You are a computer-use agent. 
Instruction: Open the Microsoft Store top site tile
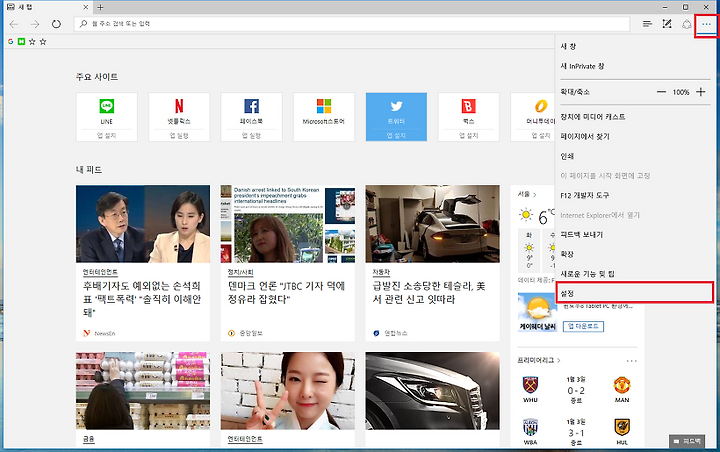tap(324, 117)
